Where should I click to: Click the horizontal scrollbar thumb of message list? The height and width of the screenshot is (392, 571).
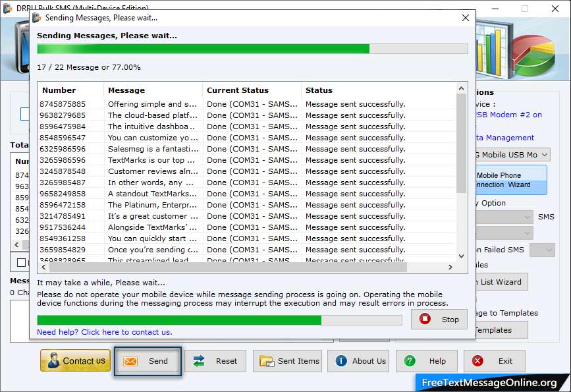[228, 267]
